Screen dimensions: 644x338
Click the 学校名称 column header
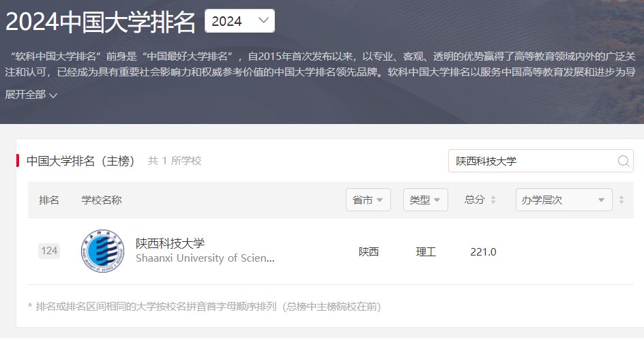click(x=102, y=200)
